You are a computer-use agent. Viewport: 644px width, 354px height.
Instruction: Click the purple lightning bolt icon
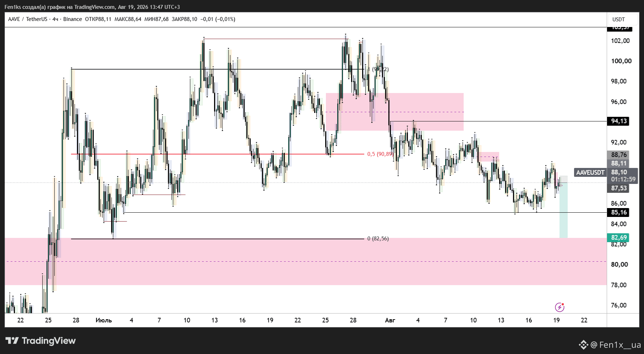[x=560, y=307]
